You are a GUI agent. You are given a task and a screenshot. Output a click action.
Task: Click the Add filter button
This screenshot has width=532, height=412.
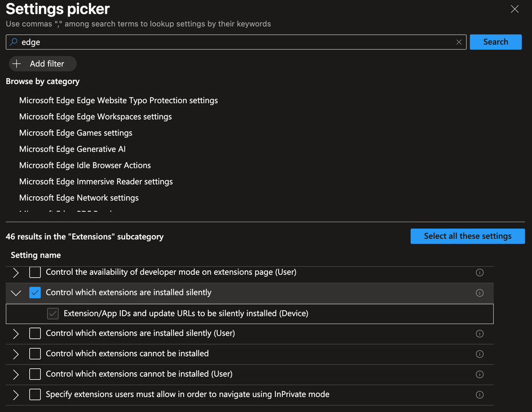(x=43, y=64)
